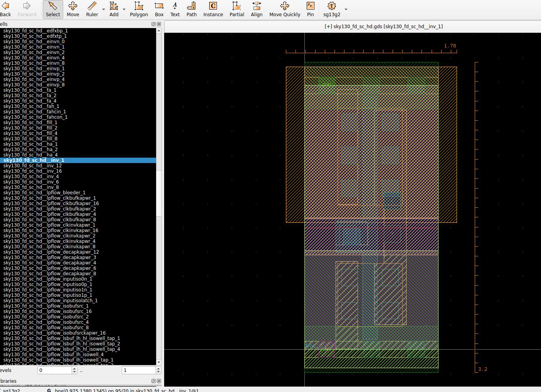The width and height of the screenshot is (541, 392).
Task: Select the Path tool
Action: 192,9
